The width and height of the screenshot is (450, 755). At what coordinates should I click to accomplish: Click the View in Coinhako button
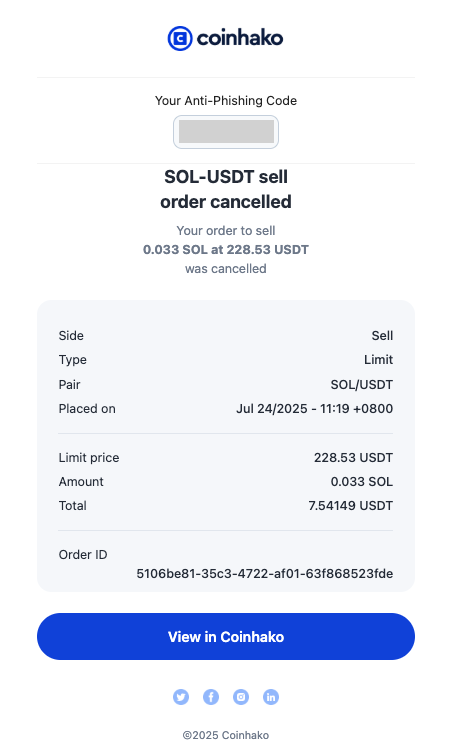pos(226,637)
